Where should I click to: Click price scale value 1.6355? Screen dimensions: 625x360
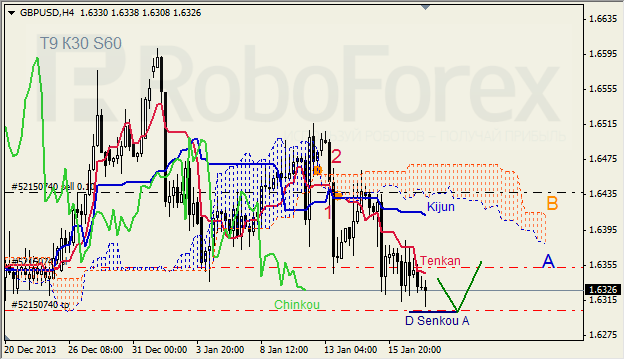click(603, 265)
